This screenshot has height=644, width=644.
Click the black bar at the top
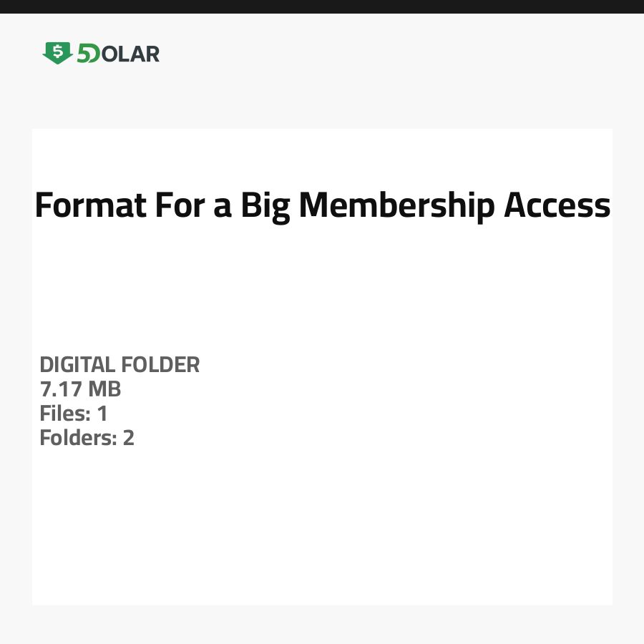pos(322,6)
